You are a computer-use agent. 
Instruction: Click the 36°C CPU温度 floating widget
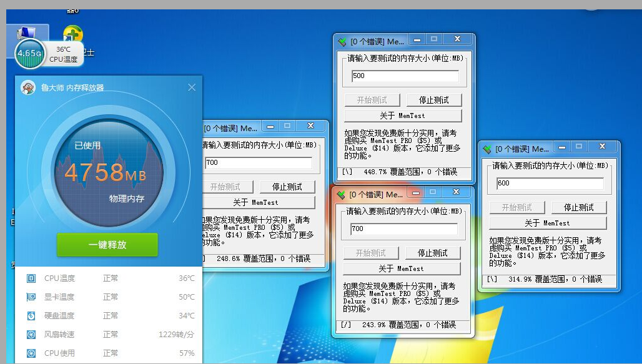[x=64, y=54]
